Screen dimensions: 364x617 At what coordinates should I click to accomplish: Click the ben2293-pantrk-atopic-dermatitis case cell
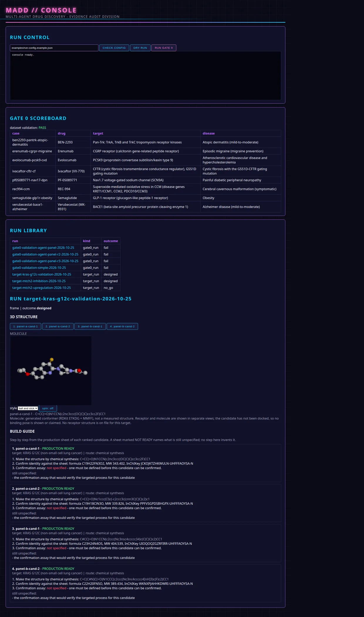click(33, 142)
